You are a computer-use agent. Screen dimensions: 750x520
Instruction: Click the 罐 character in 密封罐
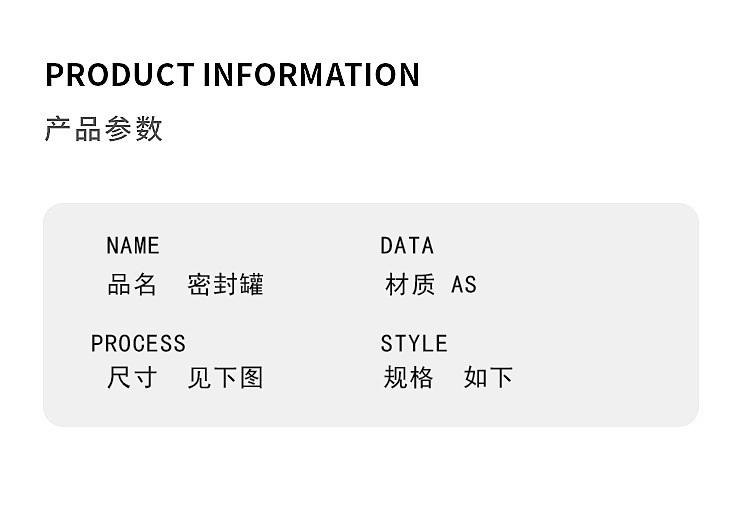click(252, 285)
